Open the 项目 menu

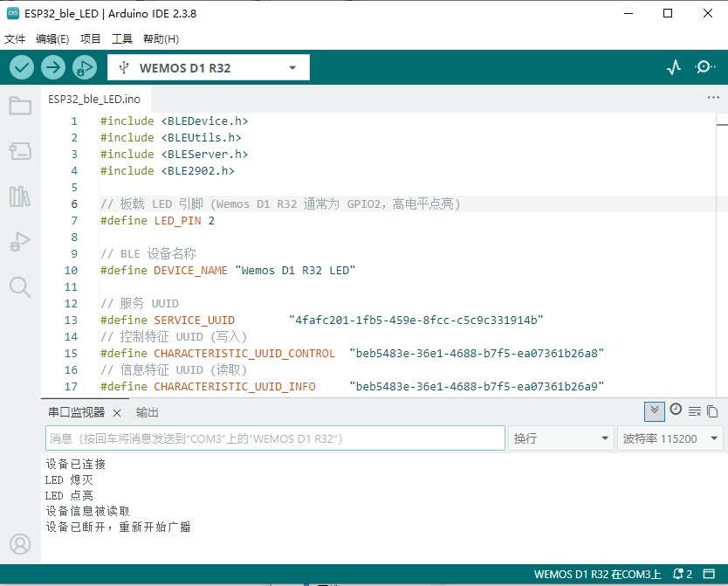coord(90,39)
